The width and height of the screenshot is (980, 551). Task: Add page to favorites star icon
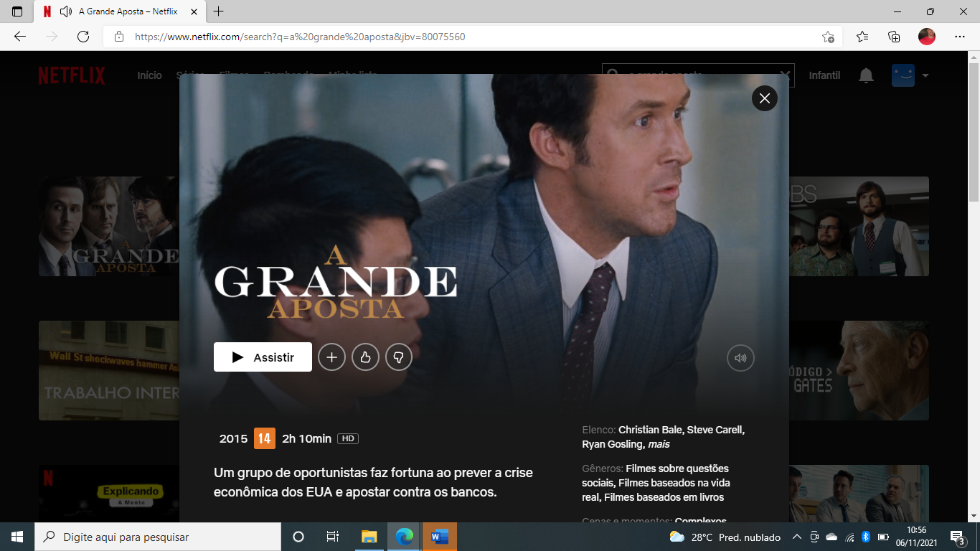pyautogui.click(x=828, y=37)
